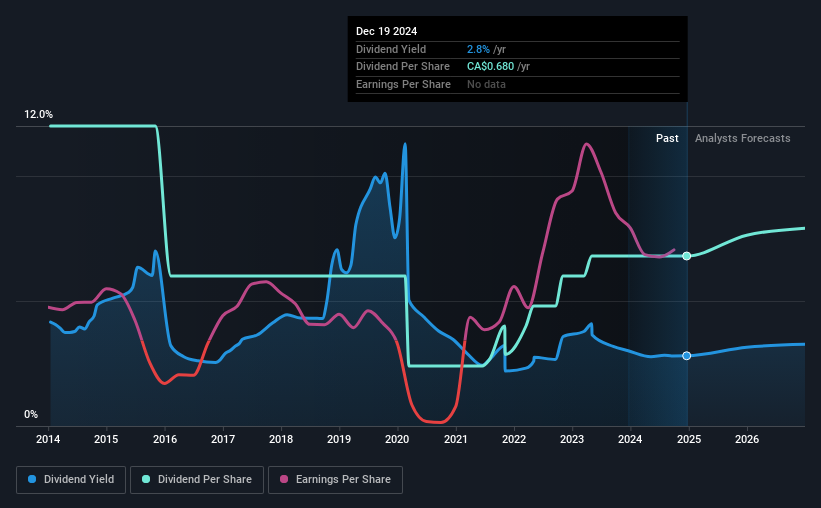Click the teal Dividend Per Share legend dot
This screenshot has height=508, width=821.
[x=146, y=479]
